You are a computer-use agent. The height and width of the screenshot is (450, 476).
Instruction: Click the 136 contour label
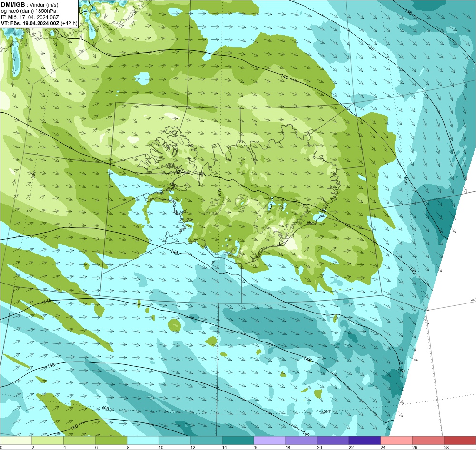(408, 12)
